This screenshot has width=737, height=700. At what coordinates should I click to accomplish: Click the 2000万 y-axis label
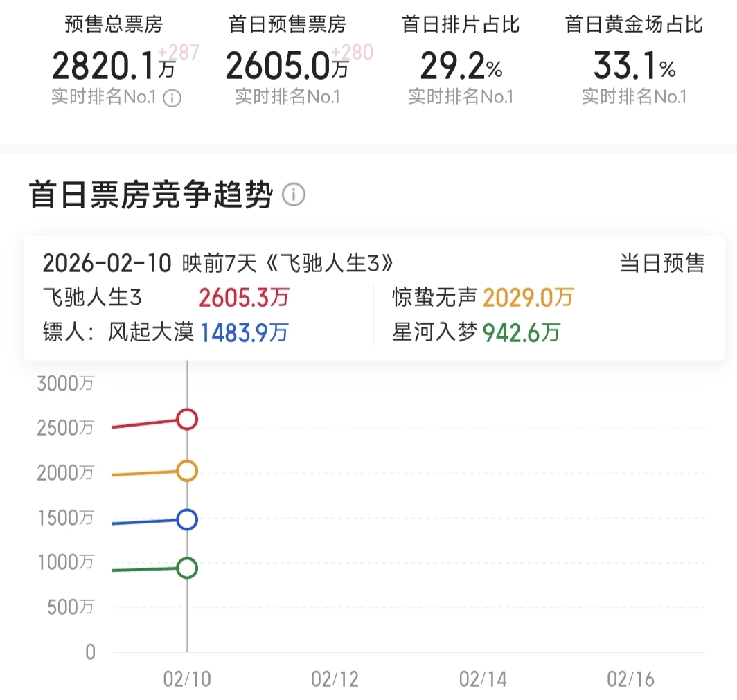click(x=65, y=473)
